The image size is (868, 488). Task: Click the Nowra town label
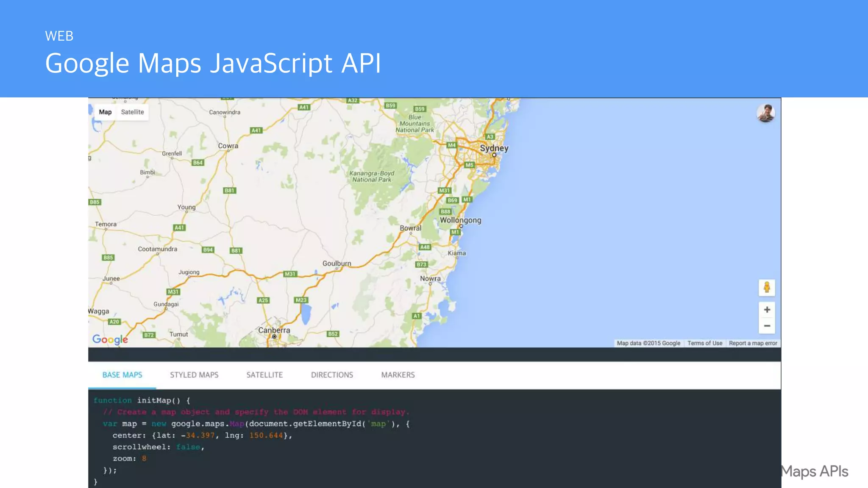click(430, 278)
